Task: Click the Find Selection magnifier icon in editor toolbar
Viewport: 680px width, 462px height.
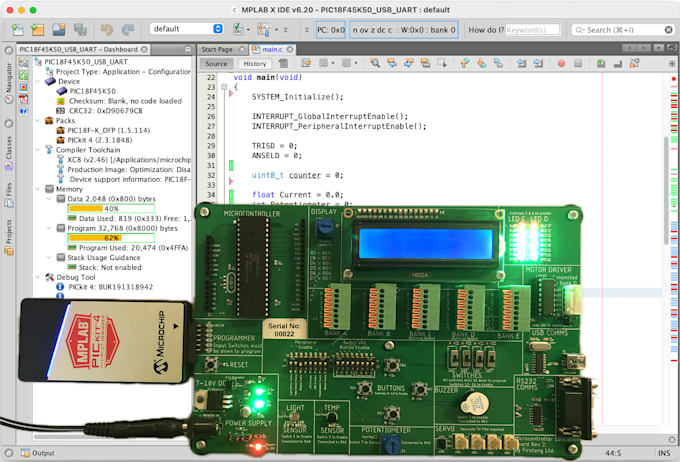Action: [375, 63]
